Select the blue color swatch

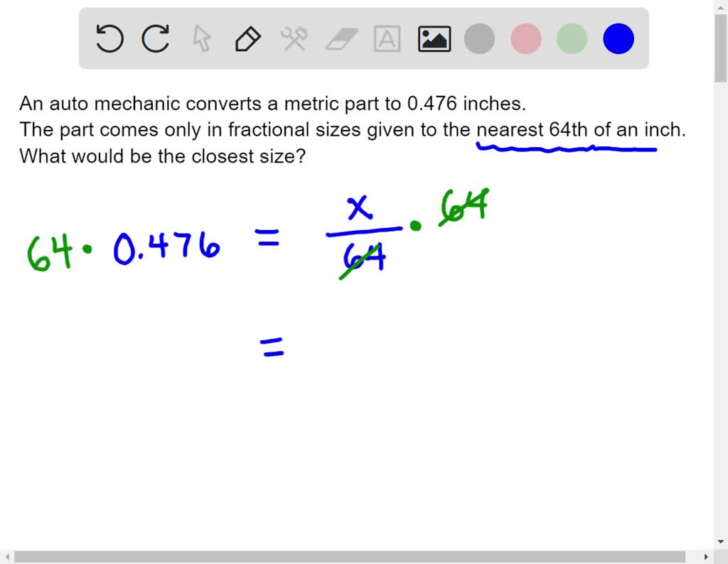[617, 39]
